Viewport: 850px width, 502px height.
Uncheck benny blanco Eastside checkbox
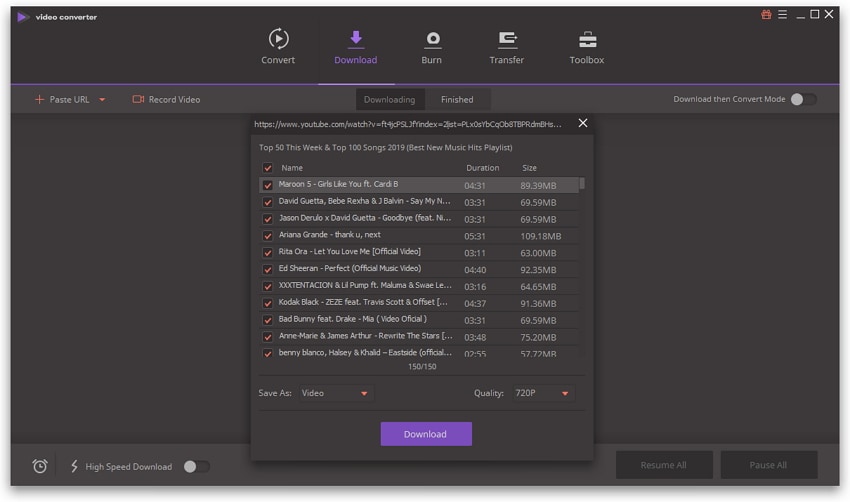pos(267,353)
